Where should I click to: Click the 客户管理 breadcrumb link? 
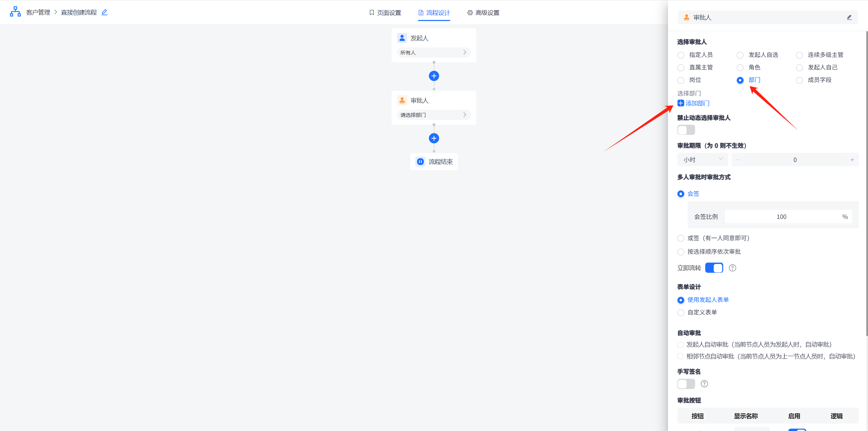38,13
